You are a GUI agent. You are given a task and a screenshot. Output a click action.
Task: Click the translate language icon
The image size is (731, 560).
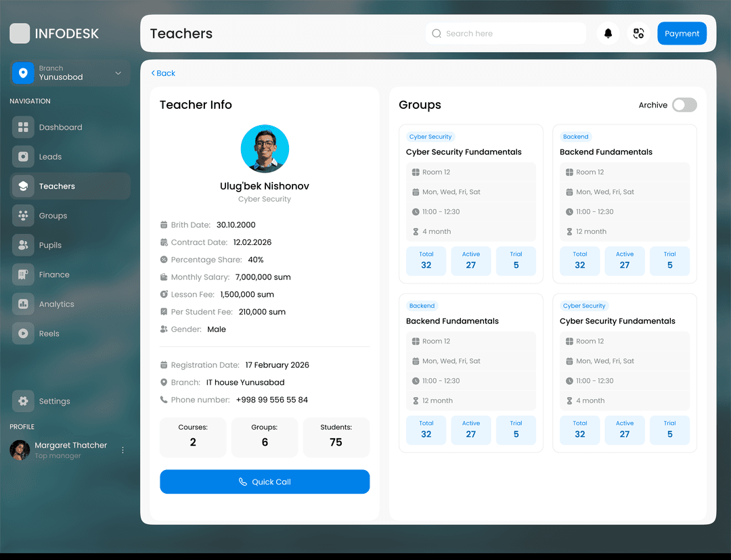(638, 34)
